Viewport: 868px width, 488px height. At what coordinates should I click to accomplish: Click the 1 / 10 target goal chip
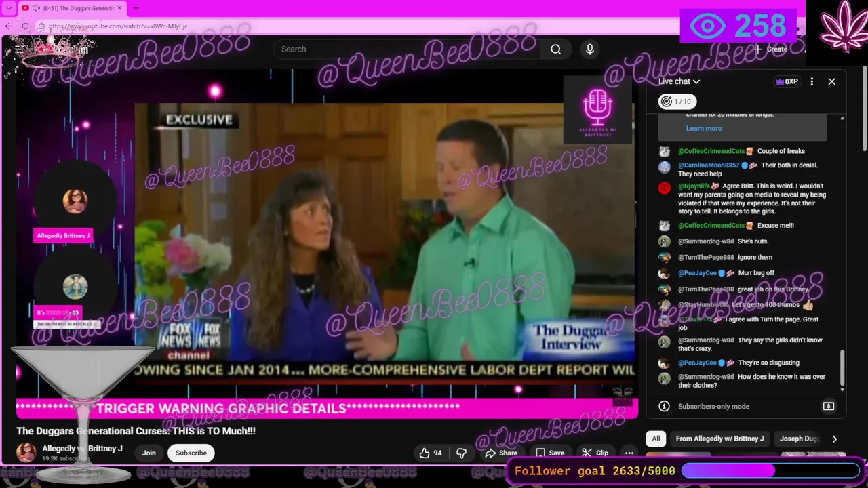677,102
